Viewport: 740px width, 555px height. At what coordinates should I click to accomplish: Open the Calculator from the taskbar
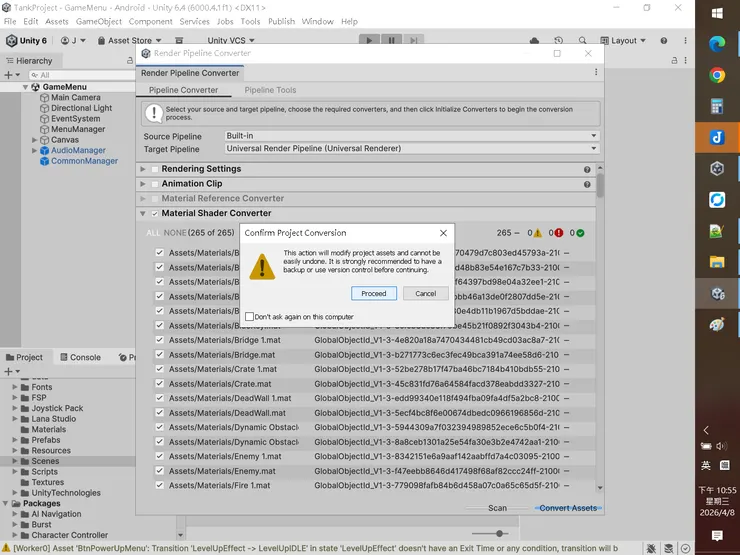tap(717, 106)
